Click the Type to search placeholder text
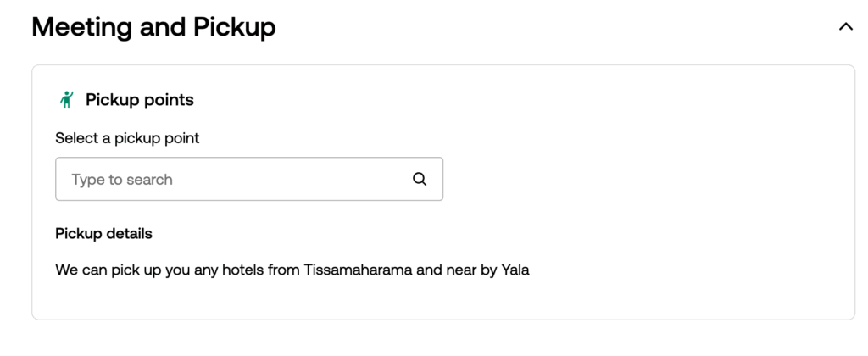 (x=122, y=180)
